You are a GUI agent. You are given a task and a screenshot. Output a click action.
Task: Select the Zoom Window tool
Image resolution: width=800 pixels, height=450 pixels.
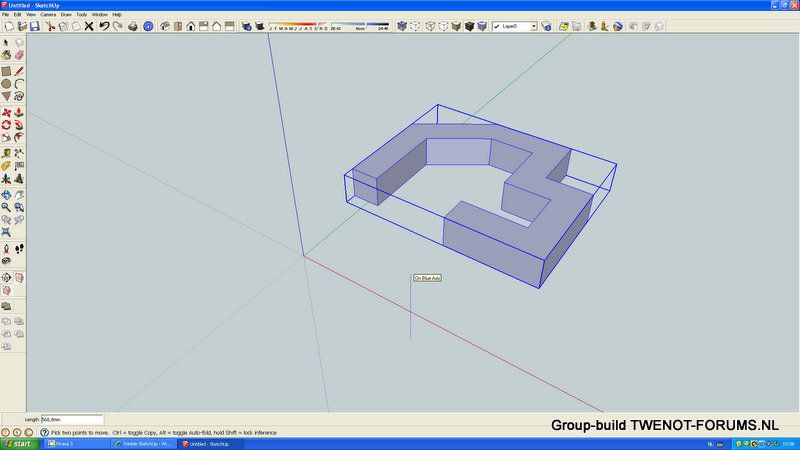coord(19,207)
